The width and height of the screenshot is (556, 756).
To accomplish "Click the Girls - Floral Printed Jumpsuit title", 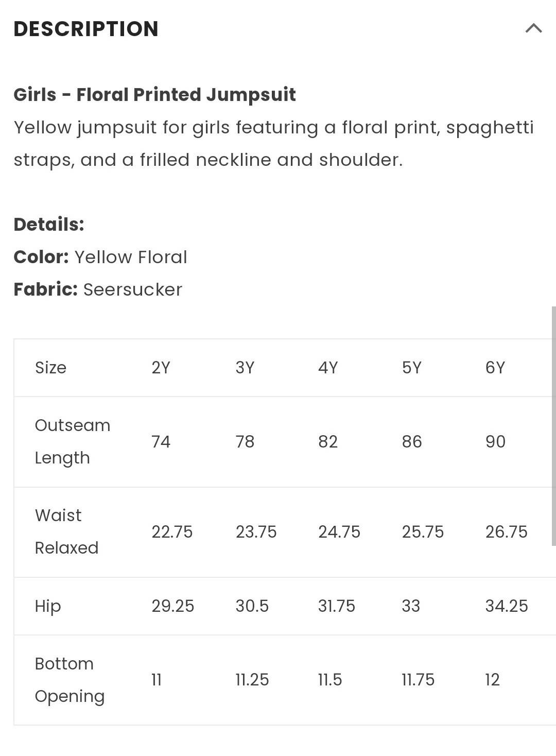I will click(x=154, y=95).
